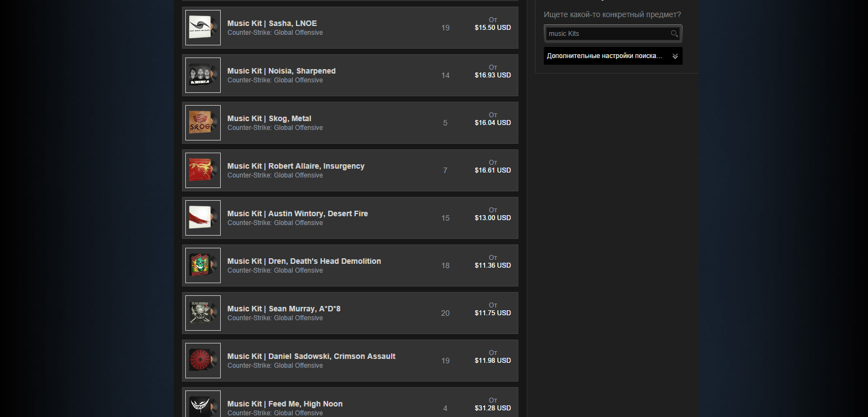868x417 pixels.
Task: Go to 'Music Kit | Skog, Metal' listing
Action: pyautogui.click(x=269, y=118)
